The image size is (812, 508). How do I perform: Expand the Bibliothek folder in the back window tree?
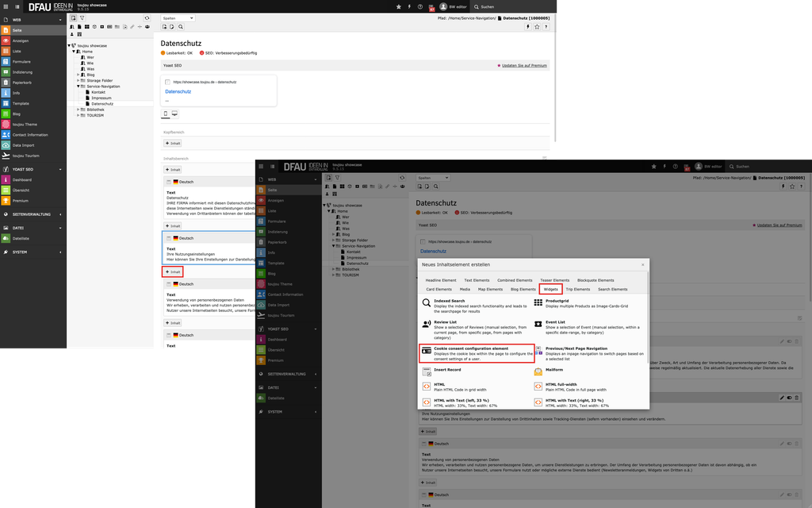point(79,110)
